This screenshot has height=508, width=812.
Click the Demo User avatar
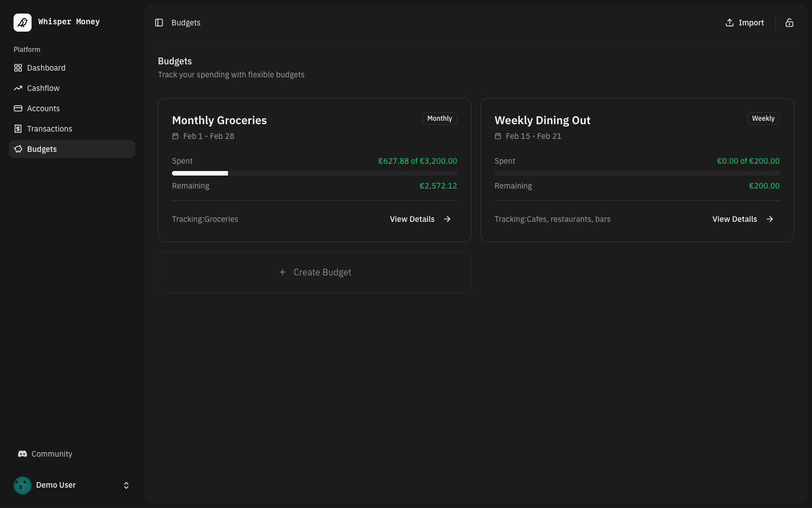[x=23, y=485]
